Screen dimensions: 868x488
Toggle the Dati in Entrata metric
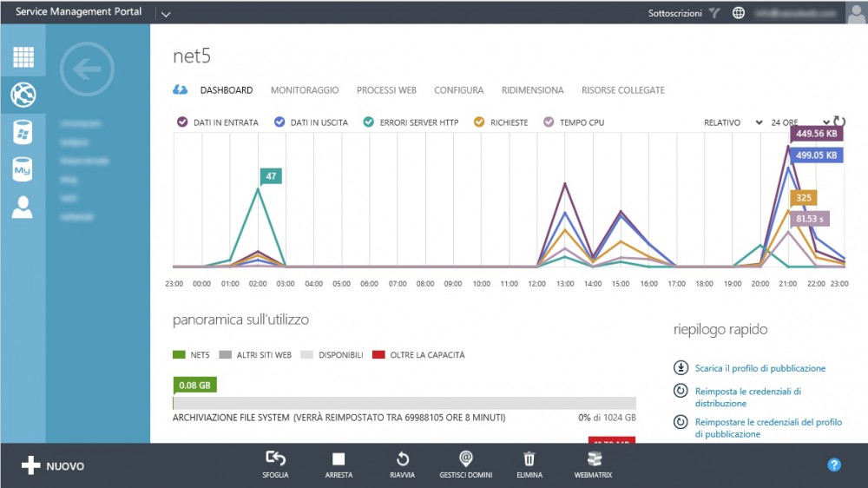(183, 122)
